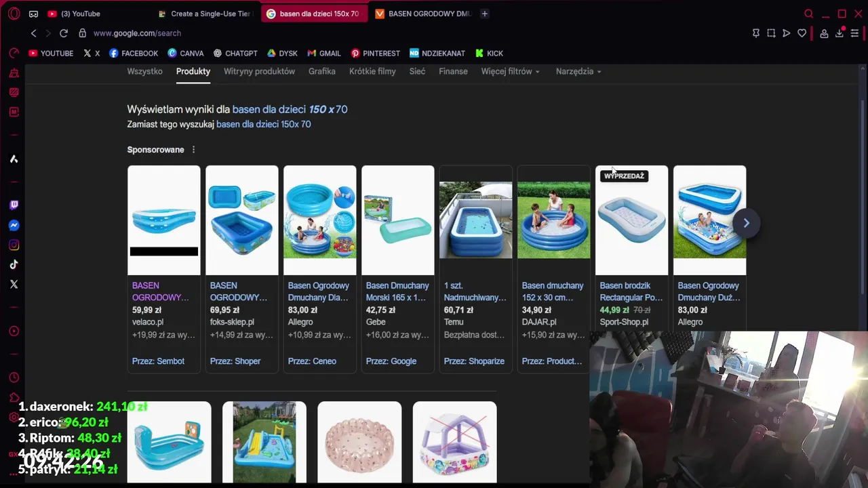Open sidebar settings gear icon
The height and width of the screenshot is (488, 868).
pos(14,418)
